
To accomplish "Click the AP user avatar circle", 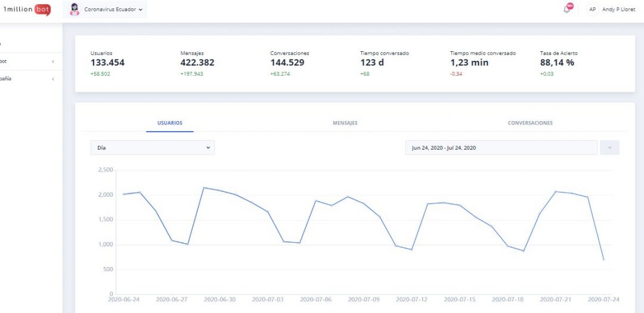I will click(592, 10).
